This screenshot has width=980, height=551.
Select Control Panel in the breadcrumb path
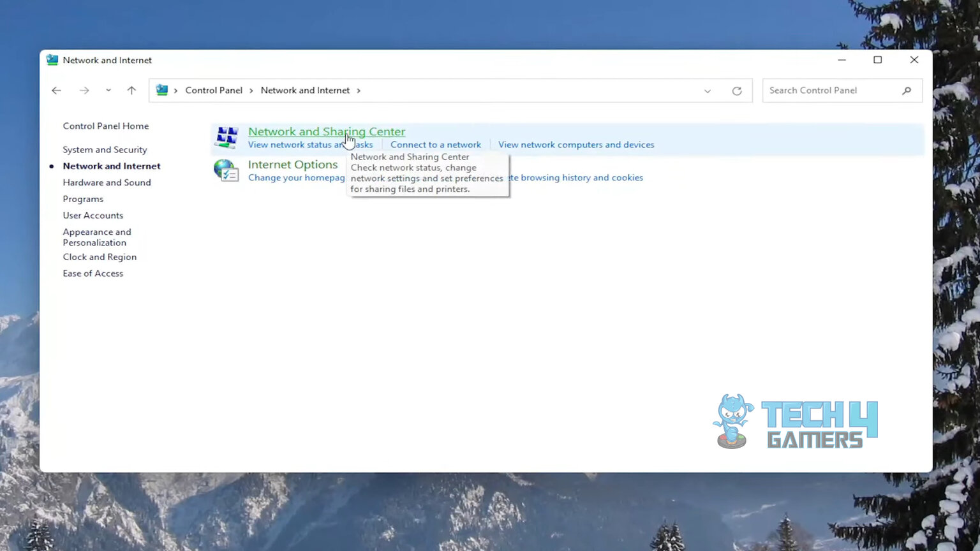tap(214, 91)
